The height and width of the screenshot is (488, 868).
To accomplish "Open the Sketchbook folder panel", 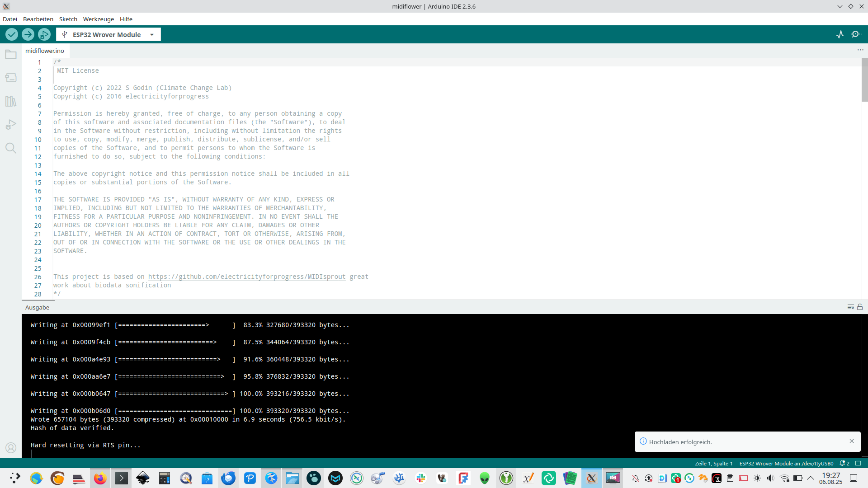I will 11,54.
